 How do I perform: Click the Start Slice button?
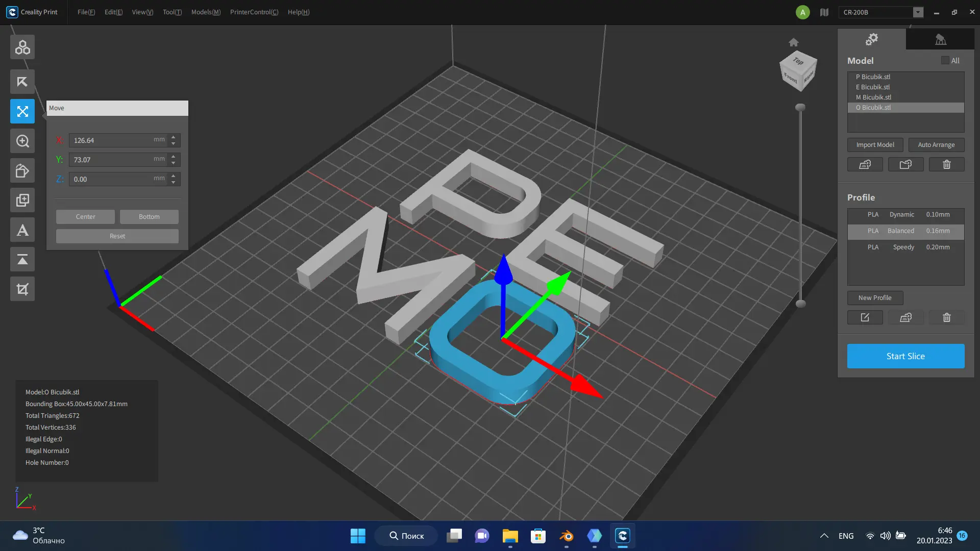905,356
